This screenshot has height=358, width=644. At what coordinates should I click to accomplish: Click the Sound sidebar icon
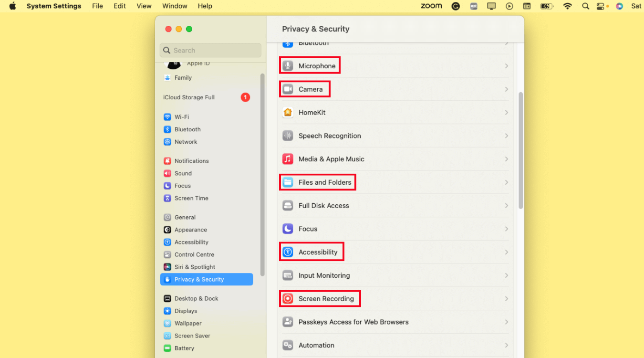[167, 173]
